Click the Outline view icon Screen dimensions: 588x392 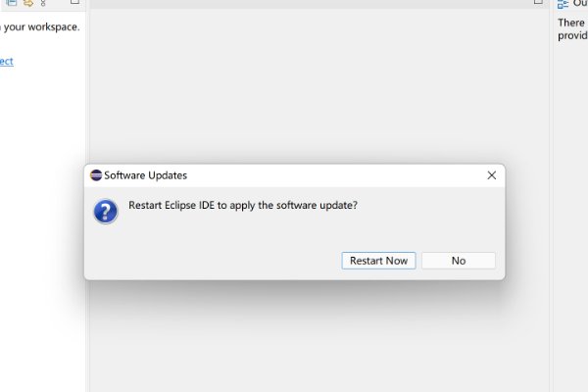(x=563, y=4)
